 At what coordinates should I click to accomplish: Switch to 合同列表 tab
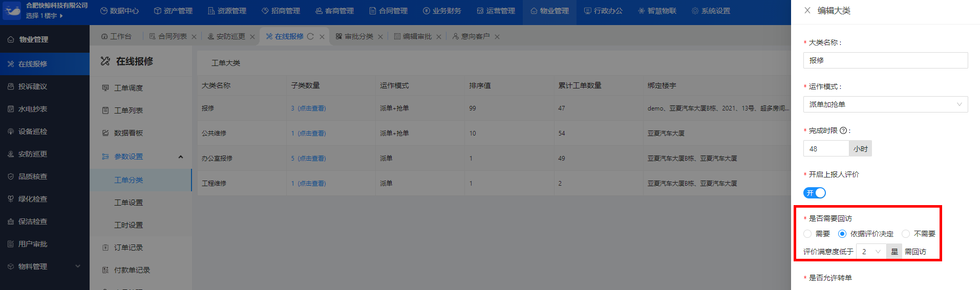[168, 36]
